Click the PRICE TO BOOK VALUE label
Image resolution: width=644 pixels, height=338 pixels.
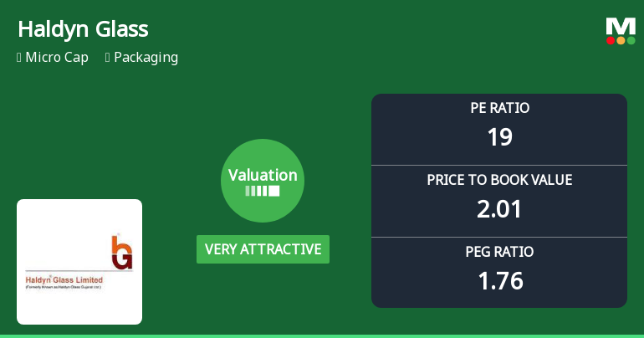499,180
